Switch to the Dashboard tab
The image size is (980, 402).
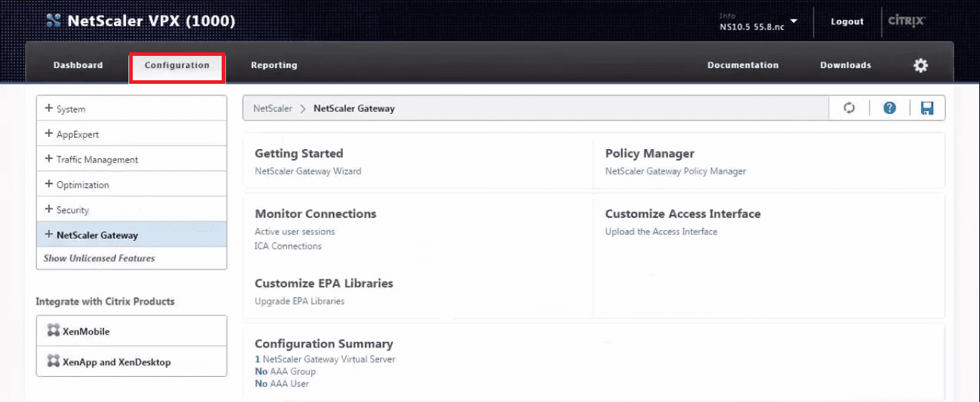point(78,65)
